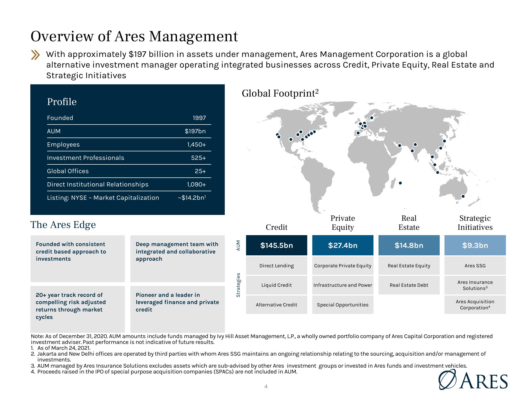The width and height of the screenshot is (532, 399).
Task: Click the Ares logo in the corner
Action: pos(473,380)
